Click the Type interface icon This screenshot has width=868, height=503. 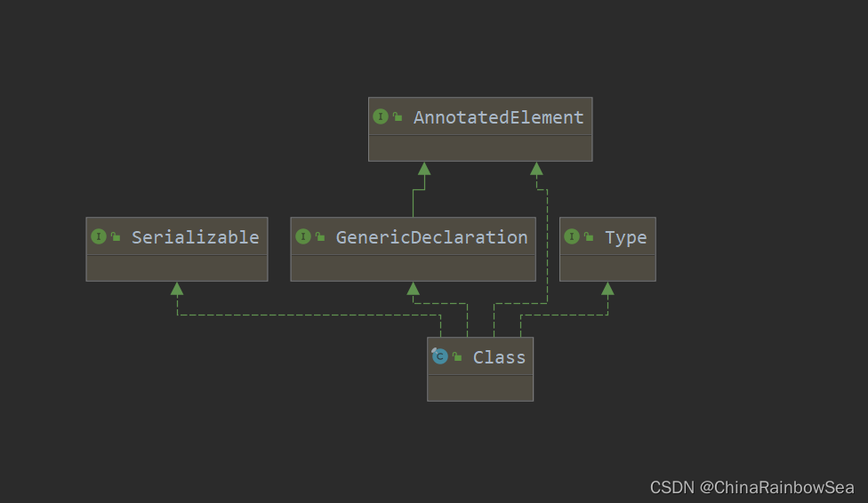pyautogui.click(x=572, y=236)
